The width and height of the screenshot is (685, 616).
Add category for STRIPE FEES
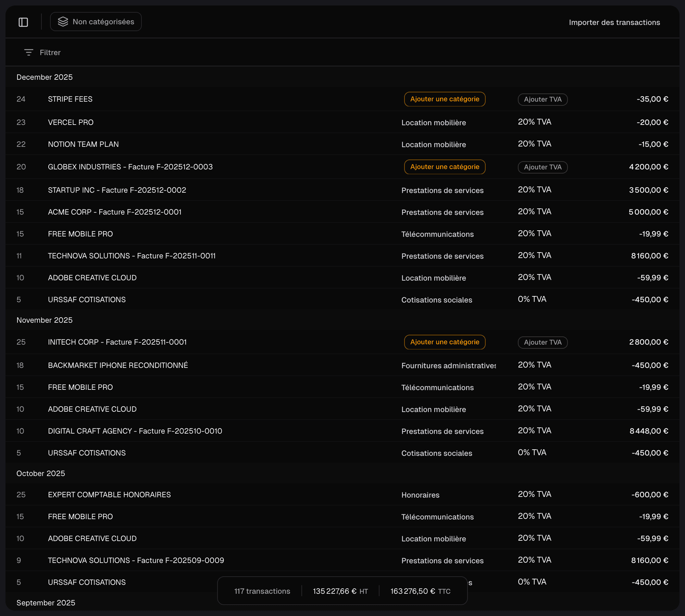pos(445,99)
